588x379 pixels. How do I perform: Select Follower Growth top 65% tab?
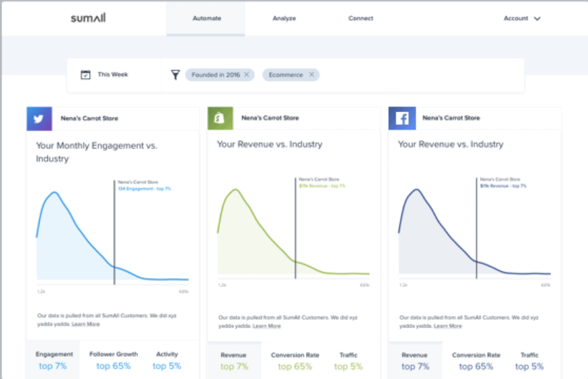[x=114, y=360]
